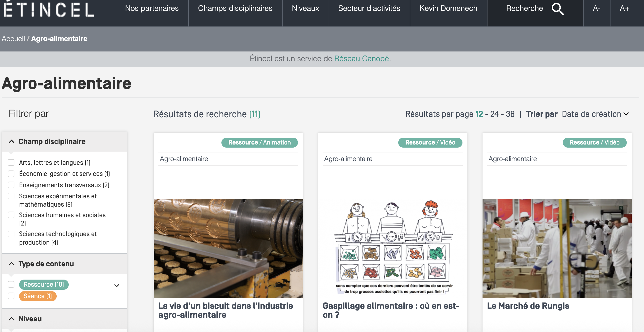Open the Secteur d'activités menu
The height and width of the screenshot is (332, 644).
pyautogui.click(x=369, y=9)
